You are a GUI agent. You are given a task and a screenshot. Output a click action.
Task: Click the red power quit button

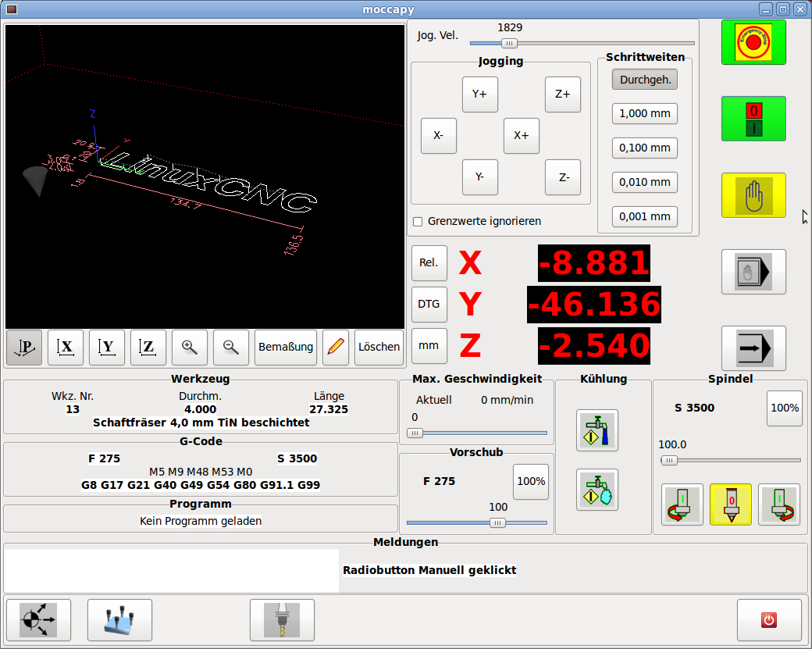click(770, 620)
